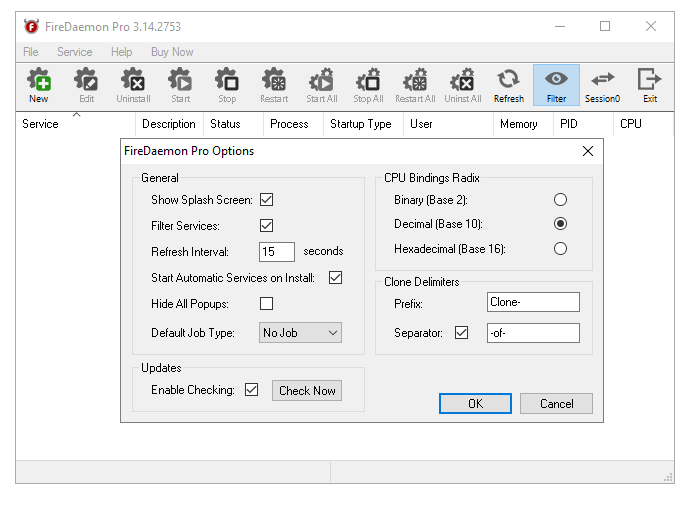Sort by the Startup Type column header
The image size is (693, 507).
(x=363, y=124)
